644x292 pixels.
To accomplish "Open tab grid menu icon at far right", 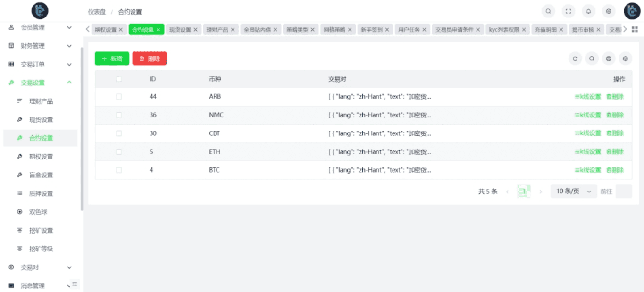I will 635,29.
